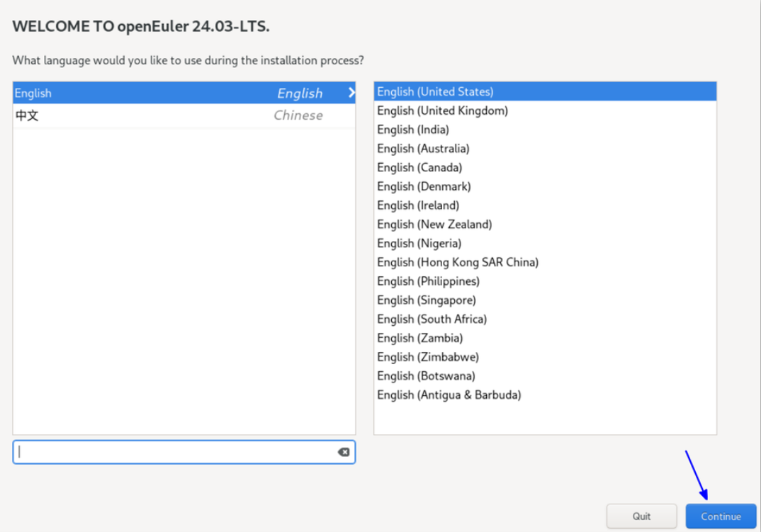Choose English (Zambia) locale
This screenshot has height=532, width=761.
545,338
